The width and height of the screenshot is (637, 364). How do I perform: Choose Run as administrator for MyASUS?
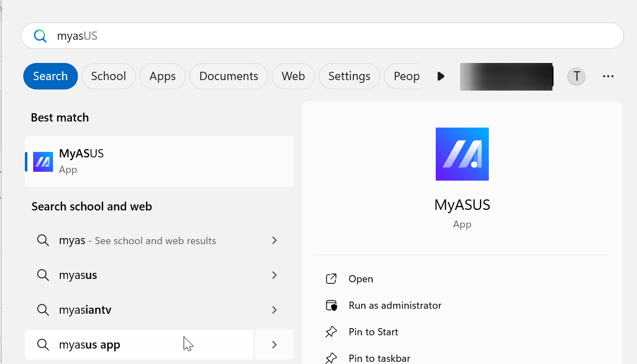coord(395,305)
